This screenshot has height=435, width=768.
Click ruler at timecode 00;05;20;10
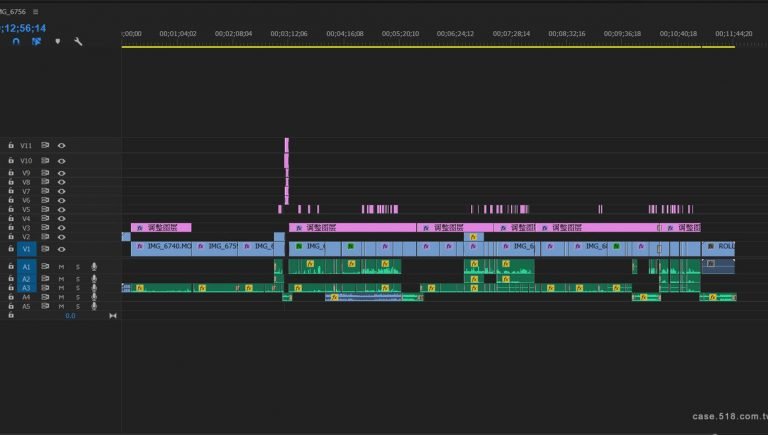[x=400, y=33]
